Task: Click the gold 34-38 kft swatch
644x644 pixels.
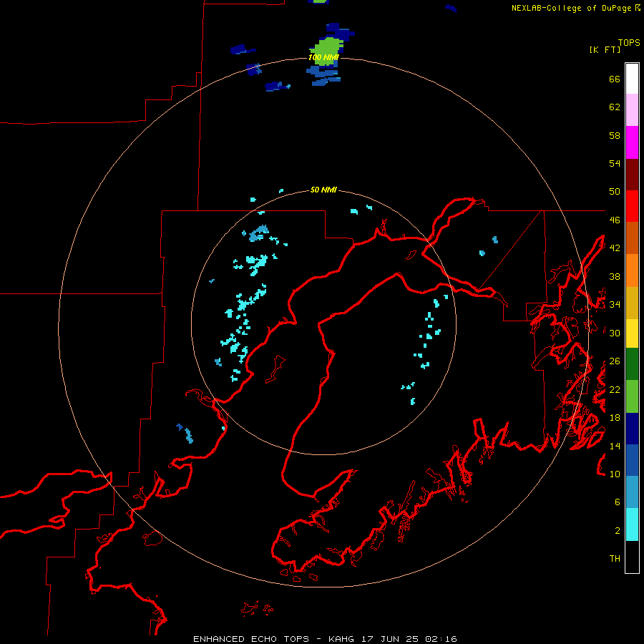Action: tap(632, 303)
